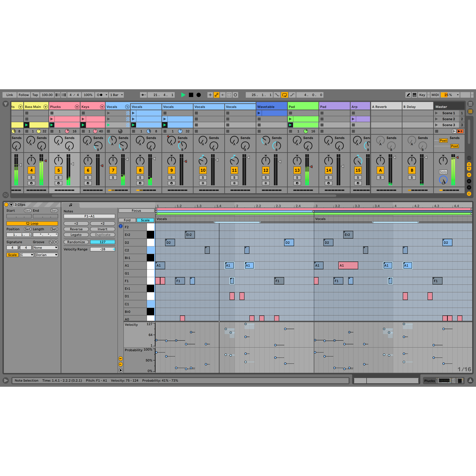This screenshot has height=476, width=476.
Task: Deactivate track 13 Pad
Action: 297,170
